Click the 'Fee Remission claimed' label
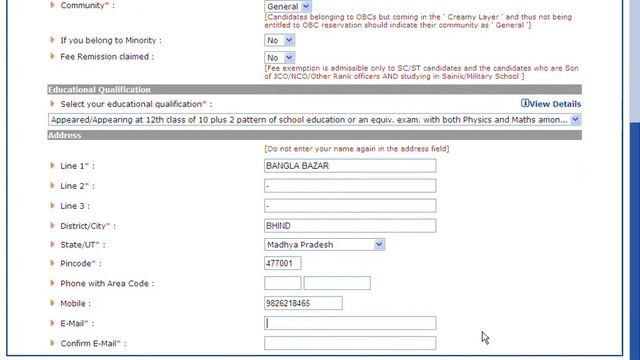Viewport: 640px width, 360px height. tap(107, 57)
